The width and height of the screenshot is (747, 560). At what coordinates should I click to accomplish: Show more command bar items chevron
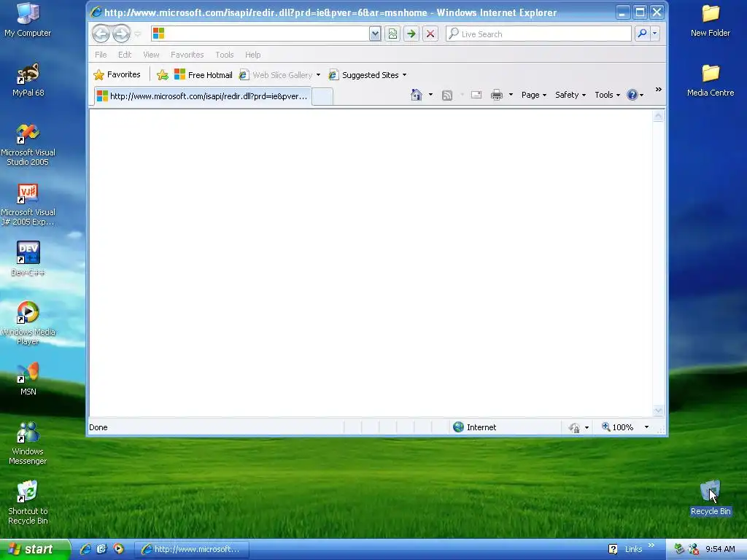[x=659, y=90]
